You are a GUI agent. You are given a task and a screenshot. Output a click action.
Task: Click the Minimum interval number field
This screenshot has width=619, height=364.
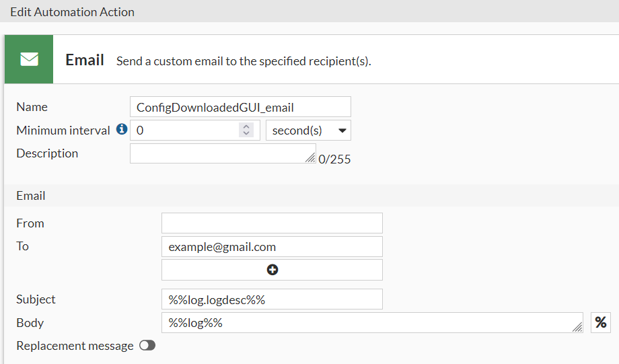coord(185,131)
